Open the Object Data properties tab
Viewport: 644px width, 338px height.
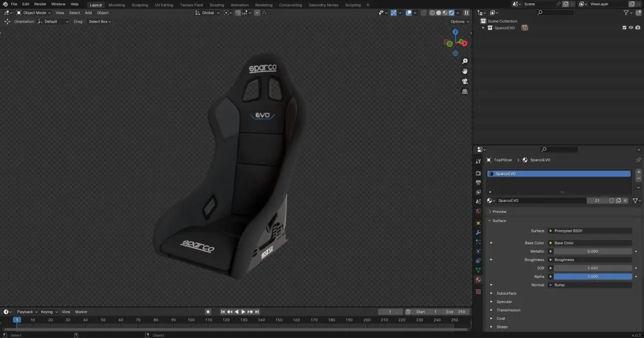[x=478, y=270]
